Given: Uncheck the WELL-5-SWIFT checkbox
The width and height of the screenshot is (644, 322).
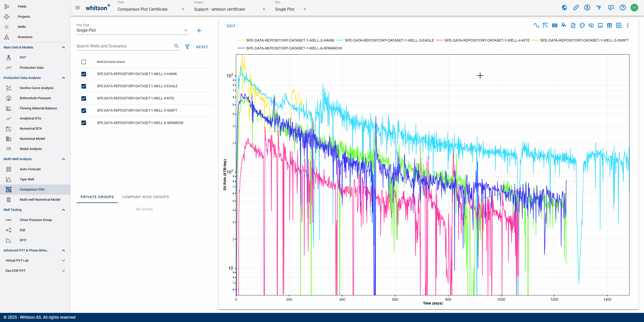Looking at the screenshot, I should tap(84, 111).
